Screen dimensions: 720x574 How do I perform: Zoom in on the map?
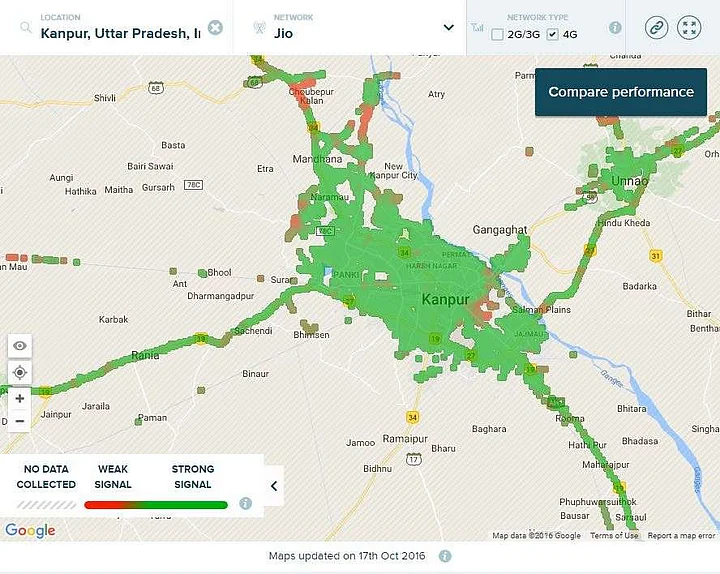pyautogui.click(x=20, y=399)
